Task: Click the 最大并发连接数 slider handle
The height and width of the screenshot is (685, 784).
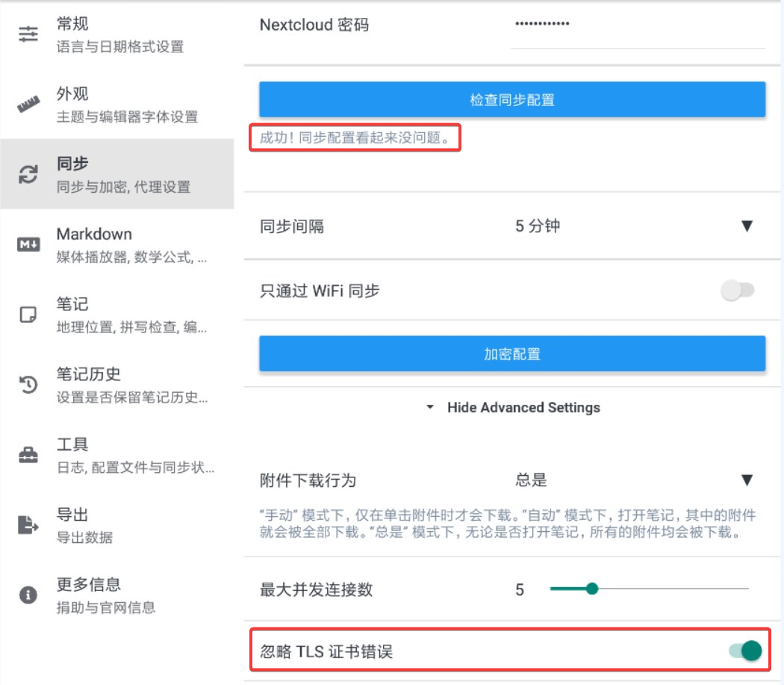Action: 592,589
